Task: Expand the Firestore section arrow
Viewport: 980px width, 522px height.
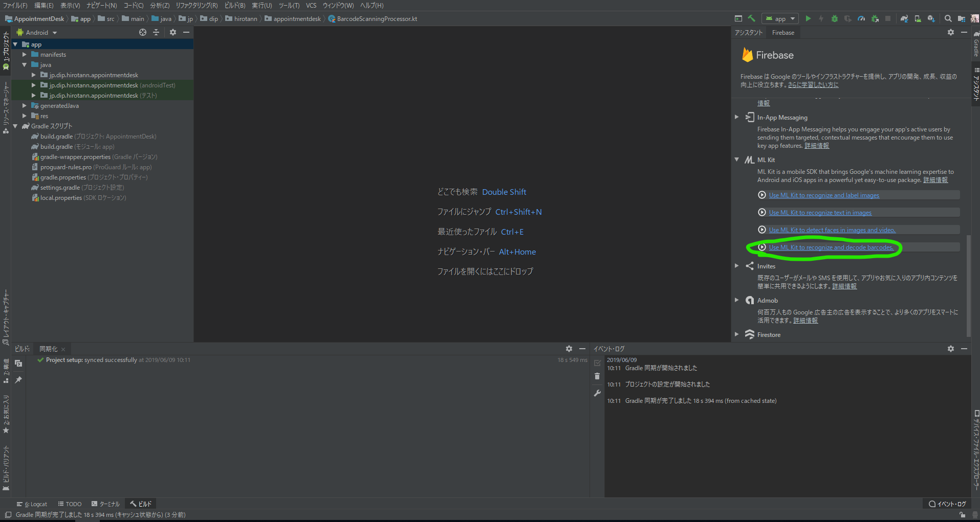Action: pos(737,334)
